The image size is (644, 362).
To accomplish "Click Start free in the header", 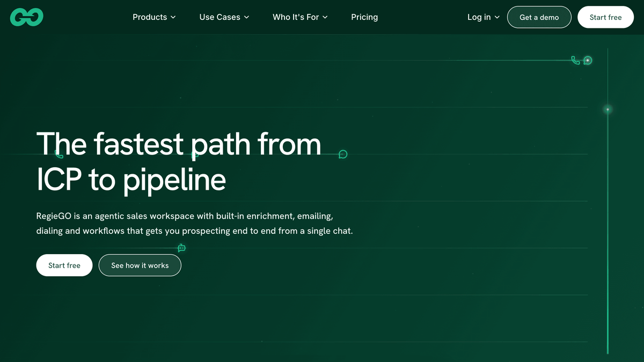I will pyautogui.click(x=605, y=17).
